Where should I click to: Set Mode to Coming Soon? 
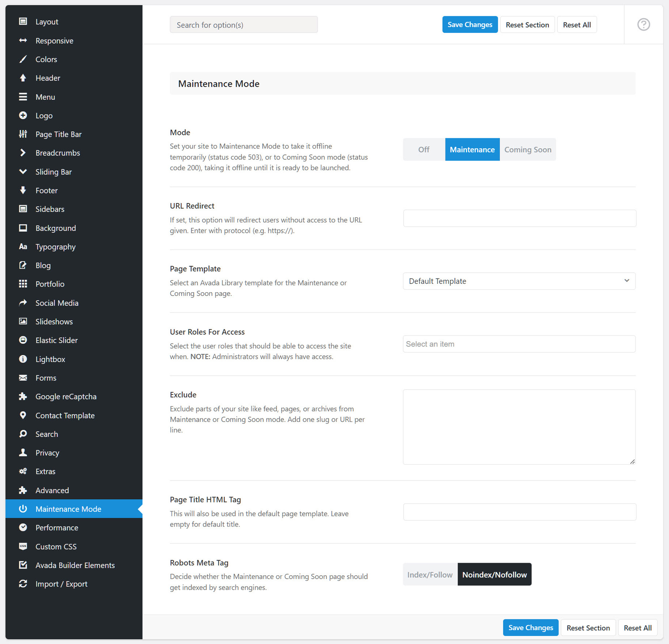tap(528, 149)
